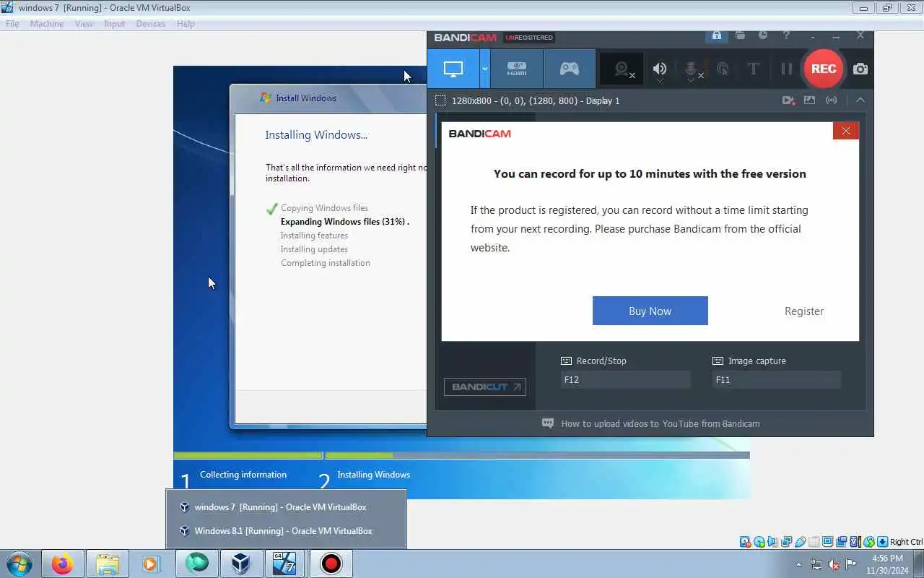Image resolution: width=924 pixels, height=578 pixels.
Task: Open VirtualBox File menu
Action: tap(12, 24)
